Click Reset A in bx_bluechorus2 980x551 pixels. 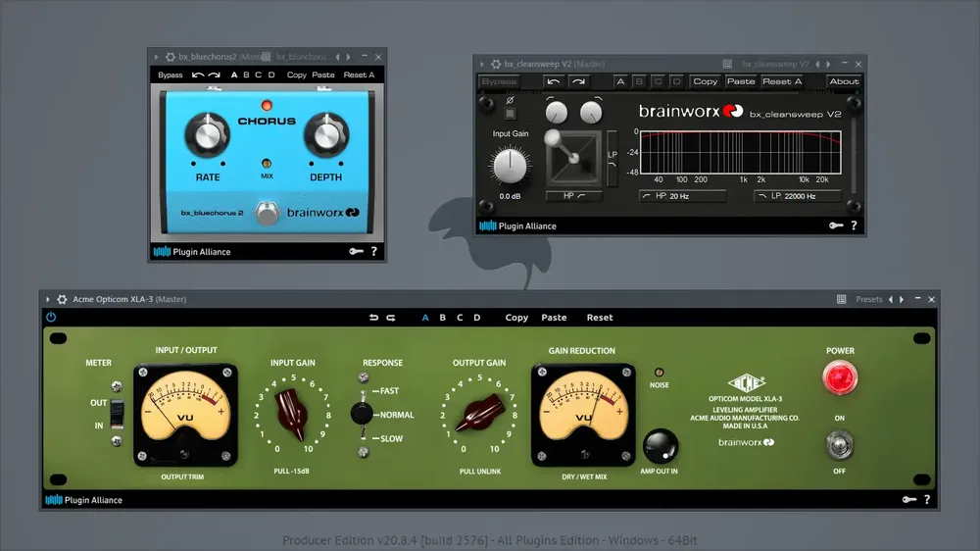tap(359, 75)
